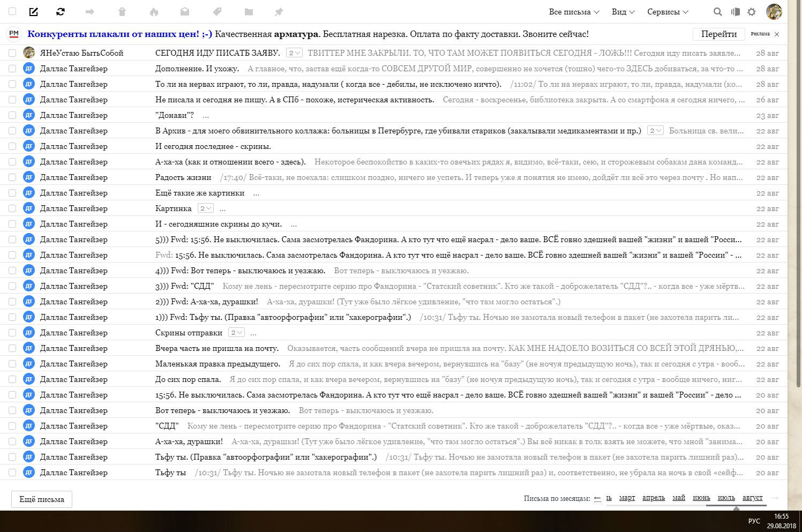802x532 pixels.
Task: Select the "СЕГОДНЯ ИДУ ПИСАТБ ЗАЯВУ" email checkbox
Action: (x=12, y=53)
